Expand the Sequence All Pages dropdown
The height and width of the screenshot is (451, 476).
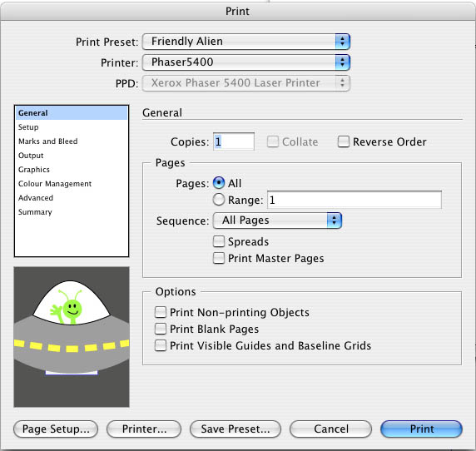[277, 221]
